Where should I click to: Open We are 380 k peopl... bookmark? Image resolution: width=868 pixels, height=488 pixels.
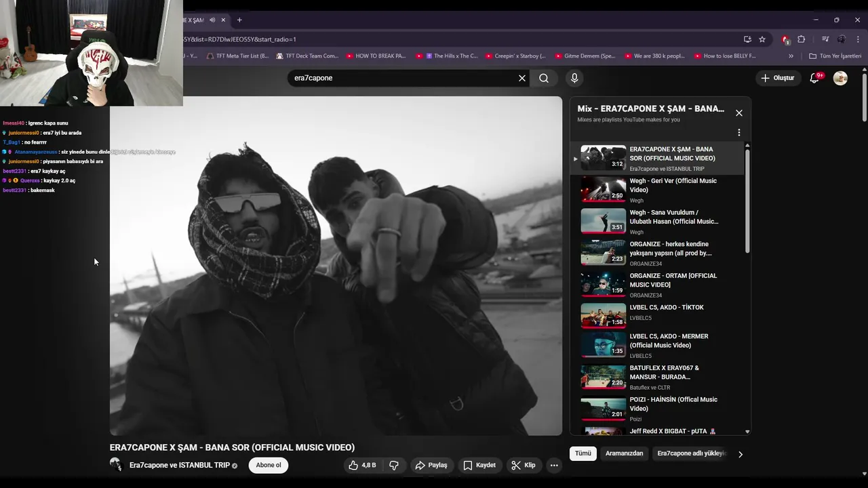coord(654,56)
